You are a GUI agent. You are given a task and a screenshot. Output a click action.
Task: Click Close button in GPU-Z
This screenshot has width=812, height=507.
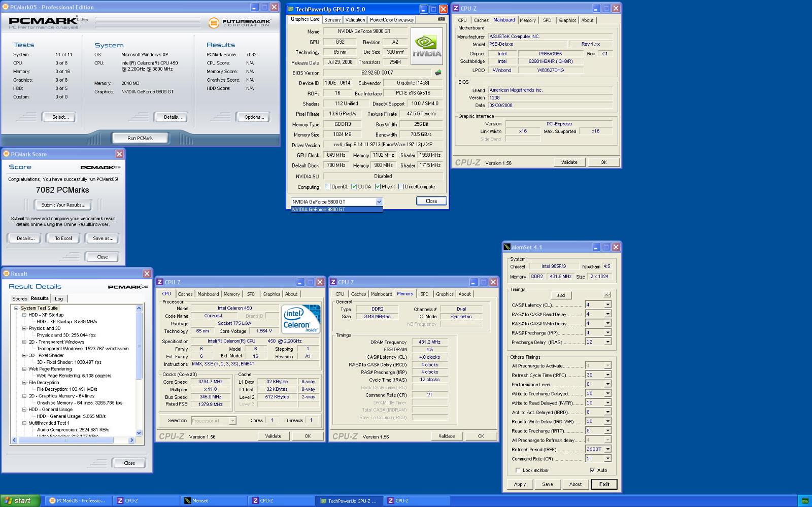coord(431,201)
